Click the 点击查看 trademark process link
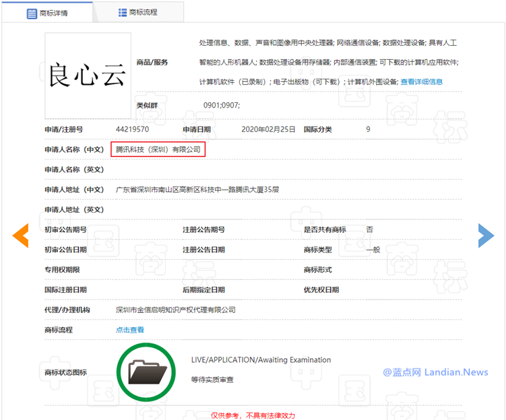 [x=130, y=330]
